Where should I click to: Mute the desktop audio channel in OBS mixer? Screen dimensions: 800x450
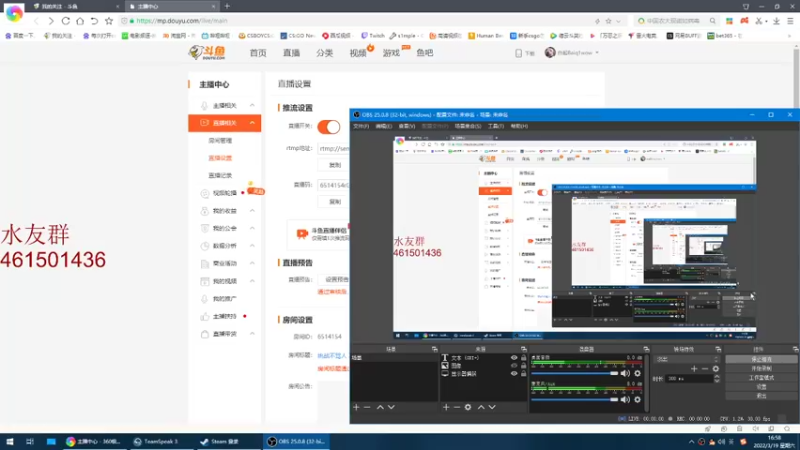pos(625,373)
